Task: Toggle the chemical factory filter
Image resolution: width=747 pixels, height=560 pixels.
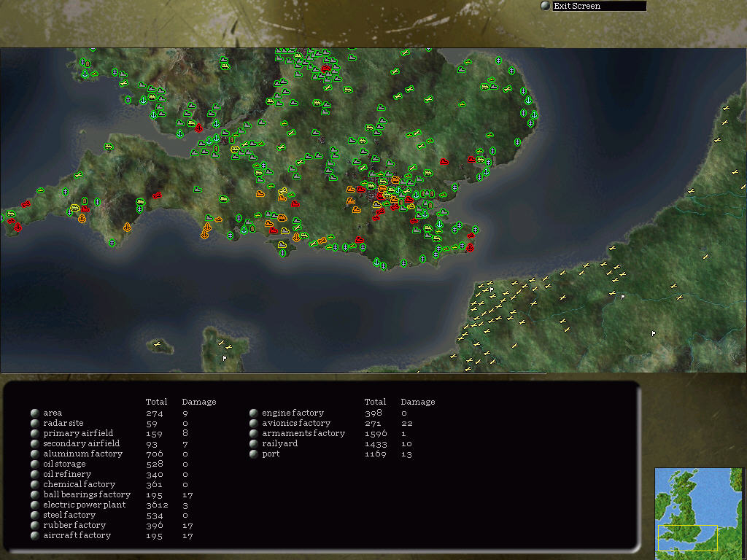Action: (35, 484)
